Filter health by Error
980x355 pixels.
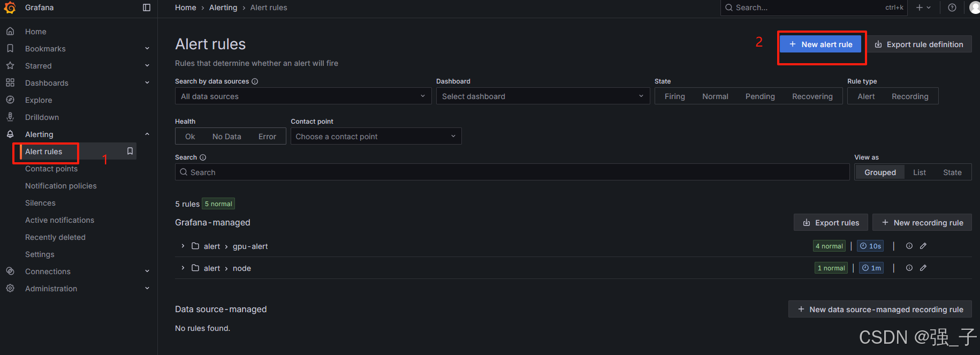[267, 137]
